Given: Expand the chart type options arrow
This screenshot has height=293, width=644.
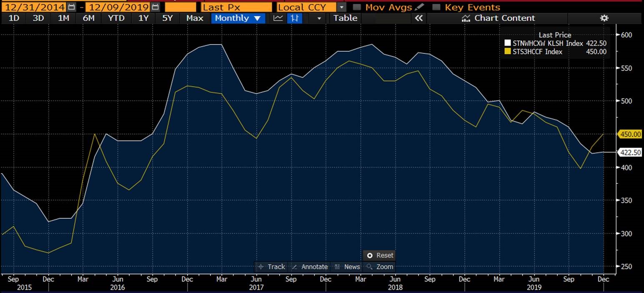Looking at the screenshot, I should point(319,18).
